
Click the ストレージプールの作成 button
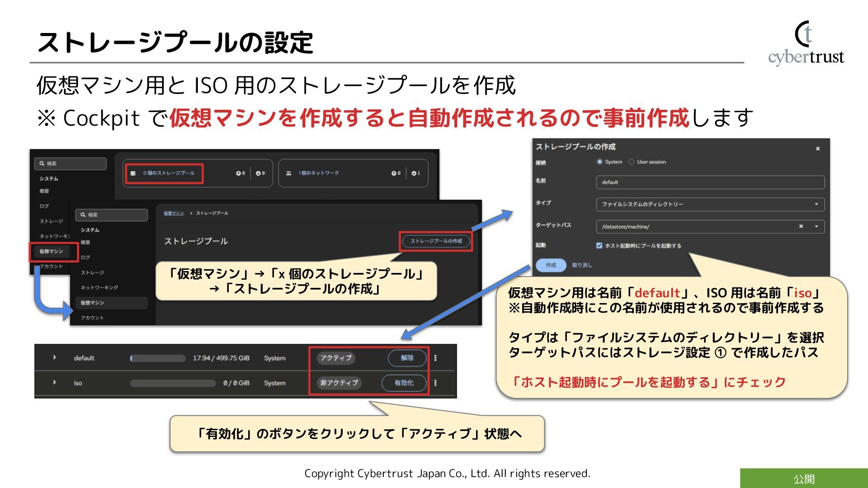point(436,241)
